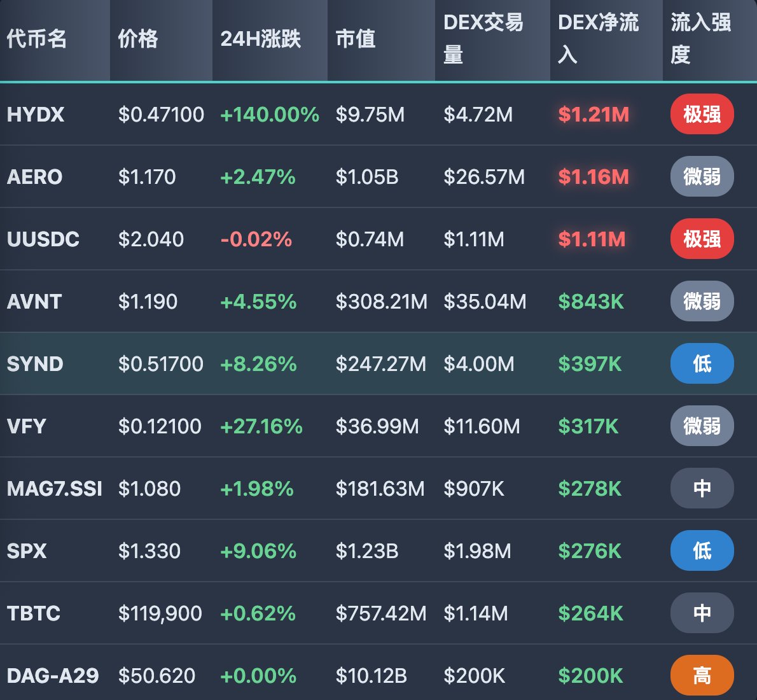Click the 低 badge in SYND row
Viewport: 757px width, 700px height.
tap(702, 363)
